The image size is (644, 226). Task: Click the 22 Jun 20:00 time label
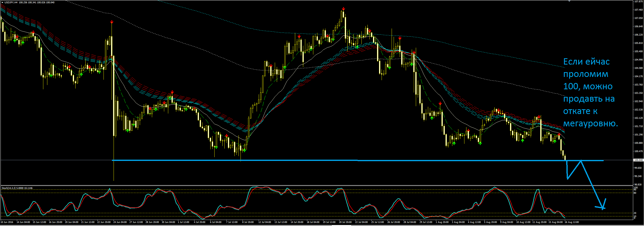tap(104, 222)
